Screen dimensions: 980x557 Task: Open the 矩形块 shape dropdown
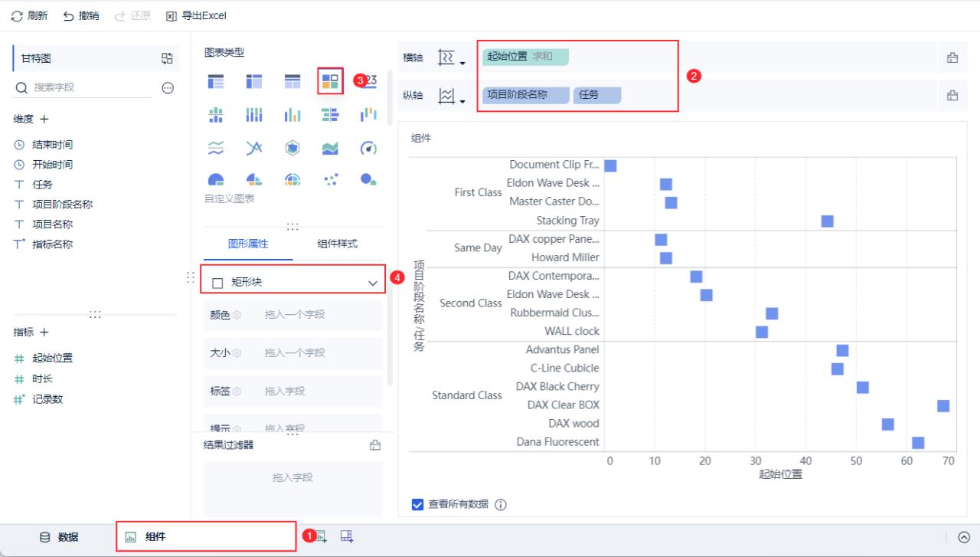tap(292, 283)
